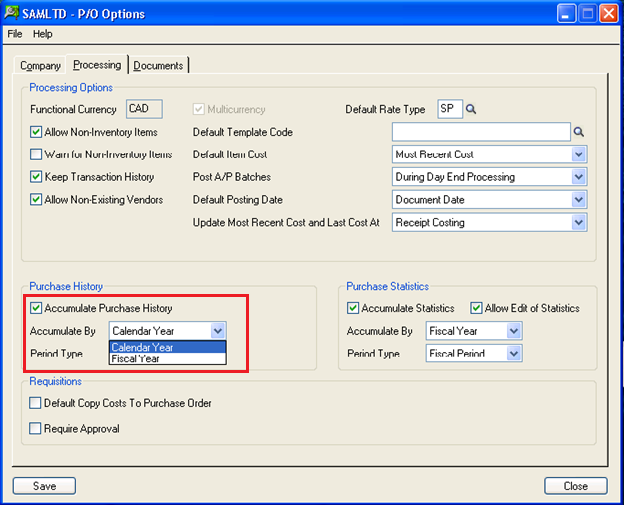Image resolution: width=624 pixels, height=505 pixels.
Task: Toggle Allow Non-Inventory Items checkbox
Action: click(36, 132)
